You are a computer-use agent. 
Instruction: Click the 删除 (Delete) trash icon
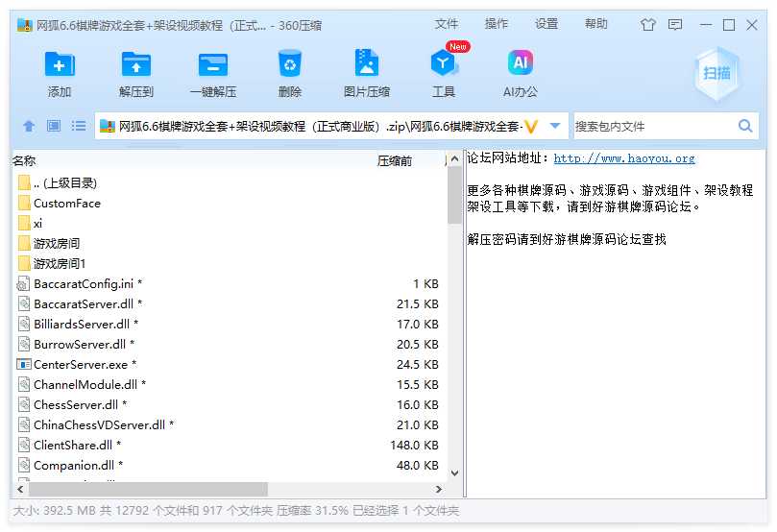pyautogui.click(x=290, y=63)
